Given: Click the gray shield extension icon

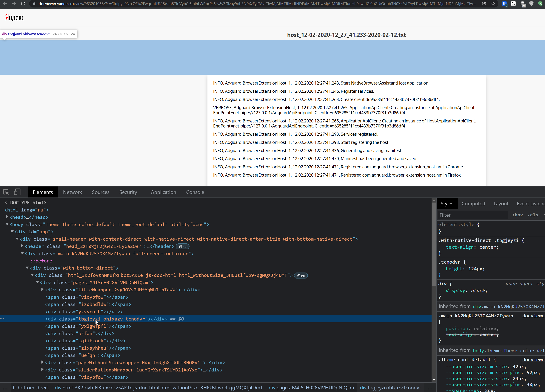Looking at the screenshot, I should click(531, 4).
